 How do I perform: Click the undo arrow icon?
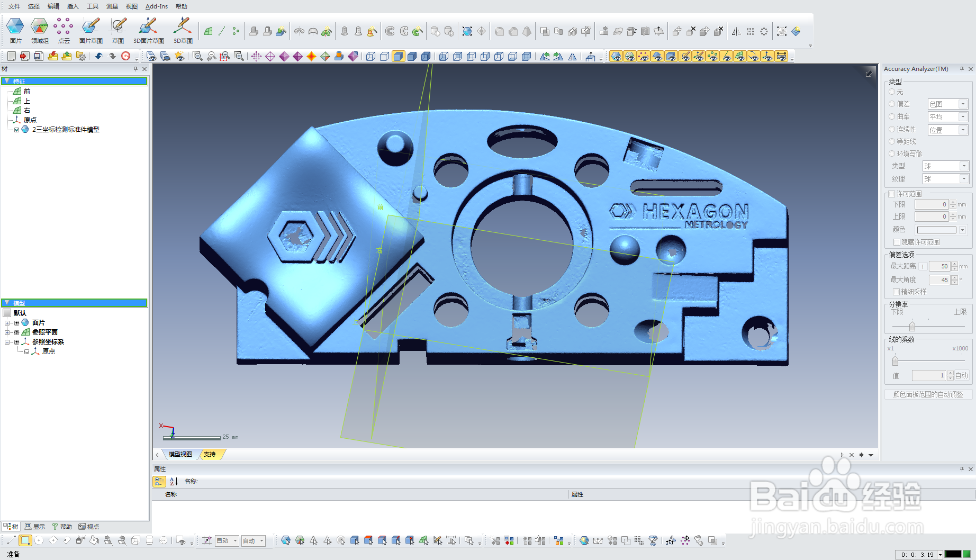[x=98, y=56]
